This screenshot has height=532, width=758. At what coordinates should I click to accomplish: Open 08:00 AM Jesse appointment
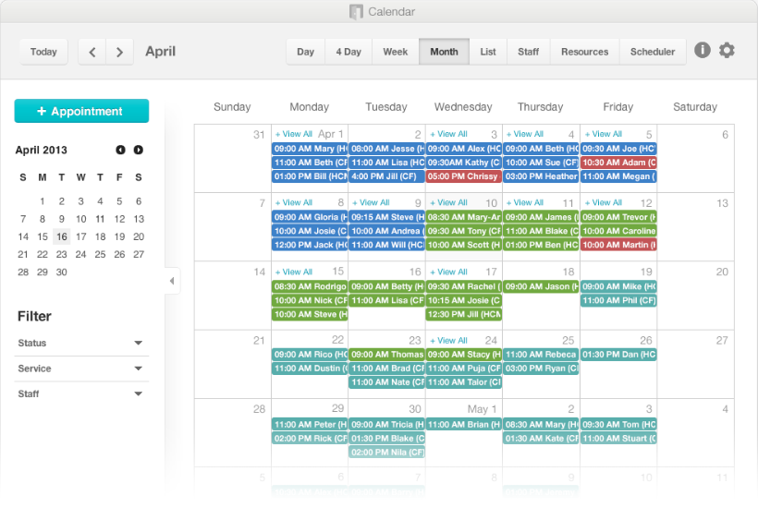tap(386, 149)
